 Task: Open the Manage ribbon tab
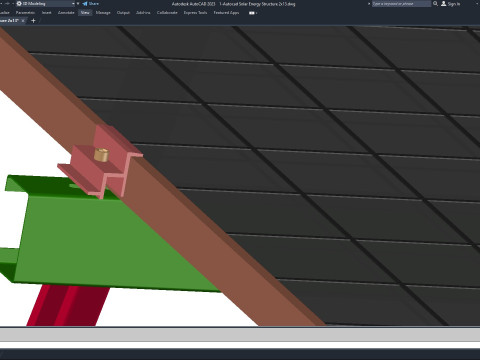tap(103, 13)
